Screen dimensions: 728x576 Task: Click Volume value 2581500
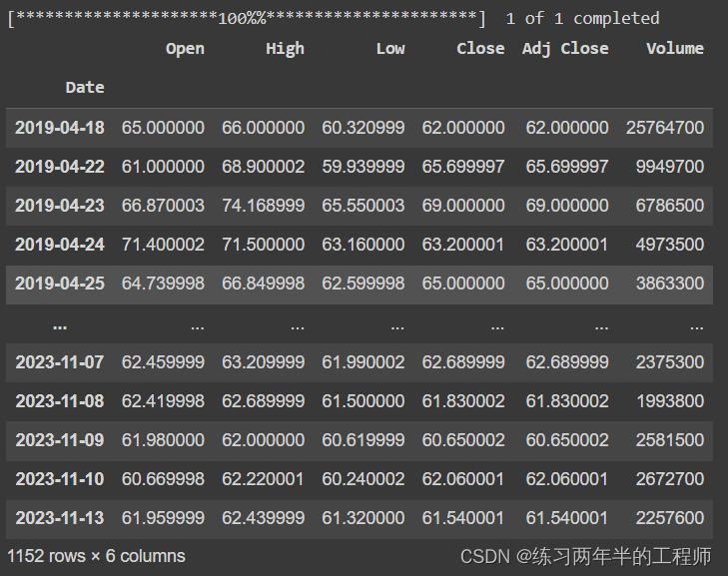click(x=670, y=440)
